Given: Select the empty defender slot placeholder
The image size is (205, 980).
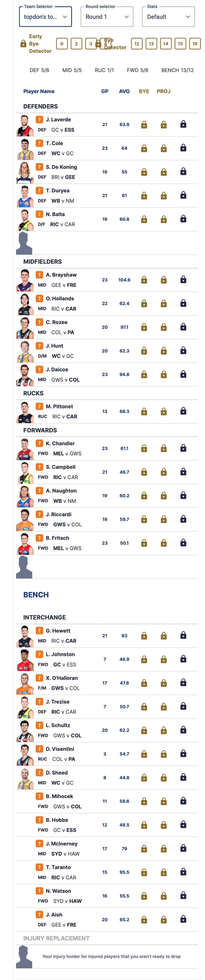Looking at the screenshot, I should pyautogui.click(x=24, y=243).
